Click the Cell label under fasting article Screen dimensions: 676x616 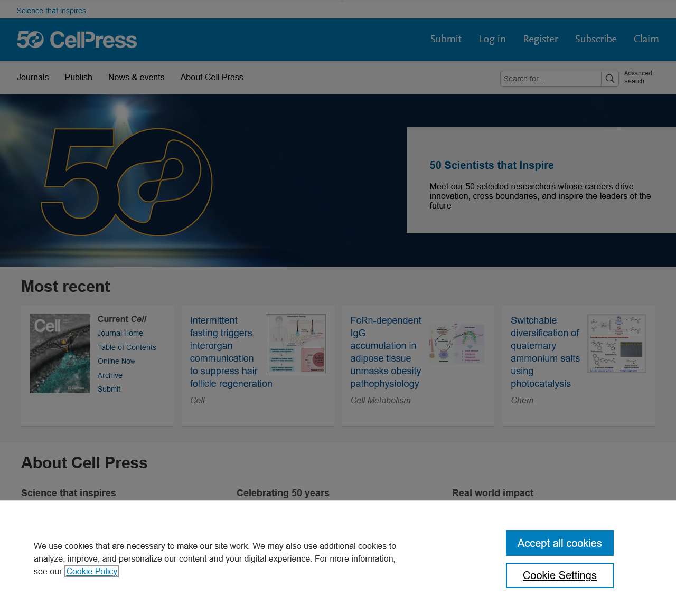coord(197,400)
